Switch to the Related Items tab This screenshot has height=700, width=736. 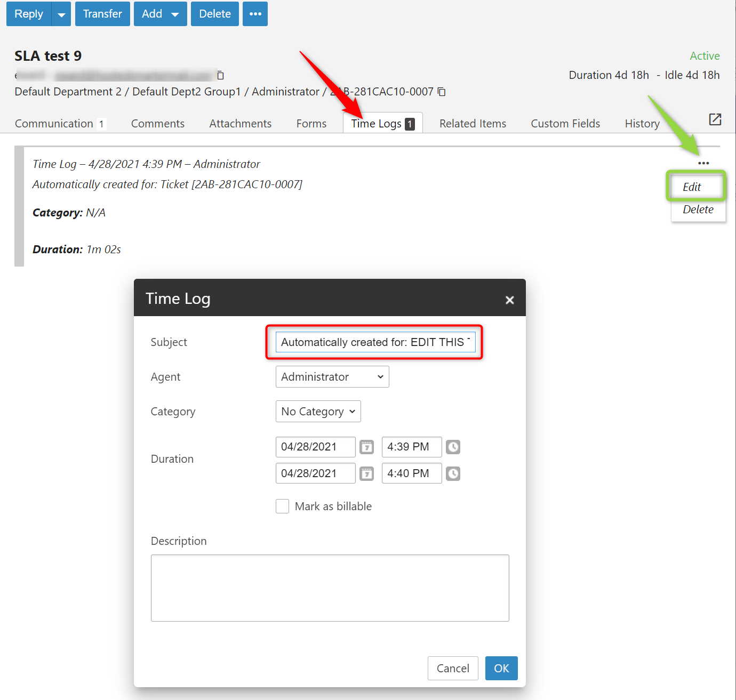click(x=473, y=124)
